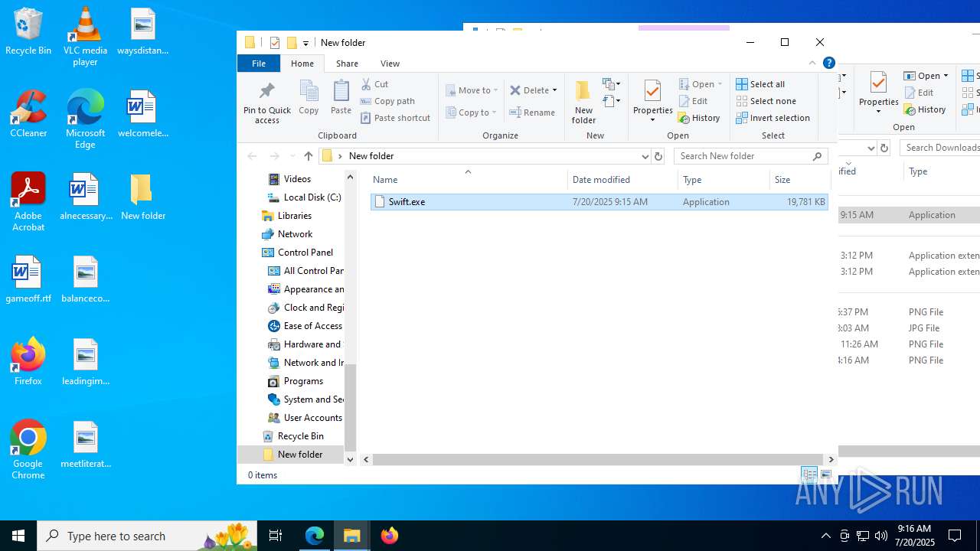Click the Properties quick access toolbar icon
Screen dimensions: 980x551
tap(275, 43)
